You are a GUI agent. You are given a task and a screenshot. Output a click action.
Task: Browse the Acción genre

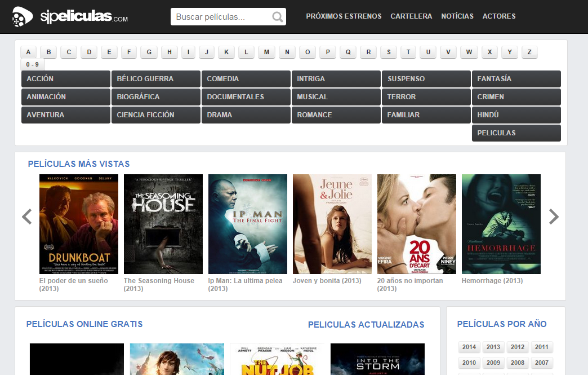coord(66,79)
